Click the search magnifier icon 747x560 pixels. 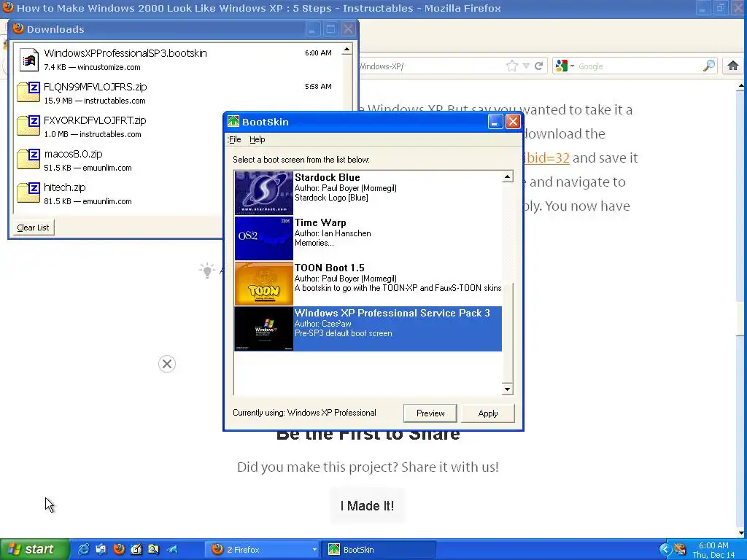coord(709,66)
